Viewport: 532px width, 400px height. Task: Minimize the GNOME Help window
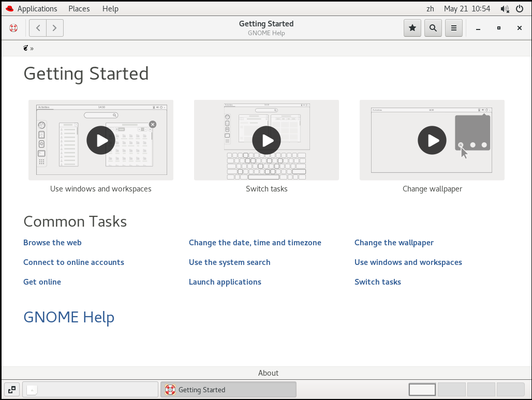point(478,28)
